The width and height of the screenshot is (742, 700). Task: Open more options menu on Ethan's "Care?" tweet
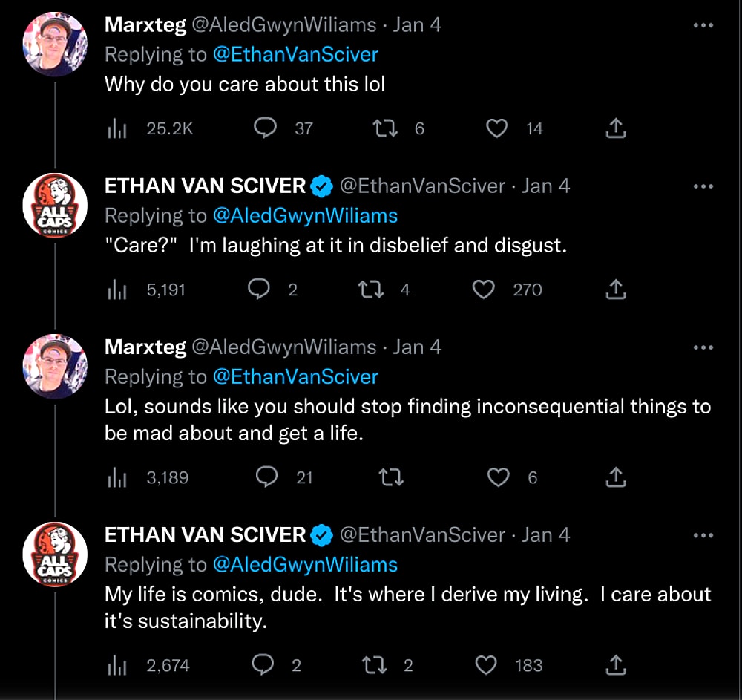[702, 186]
